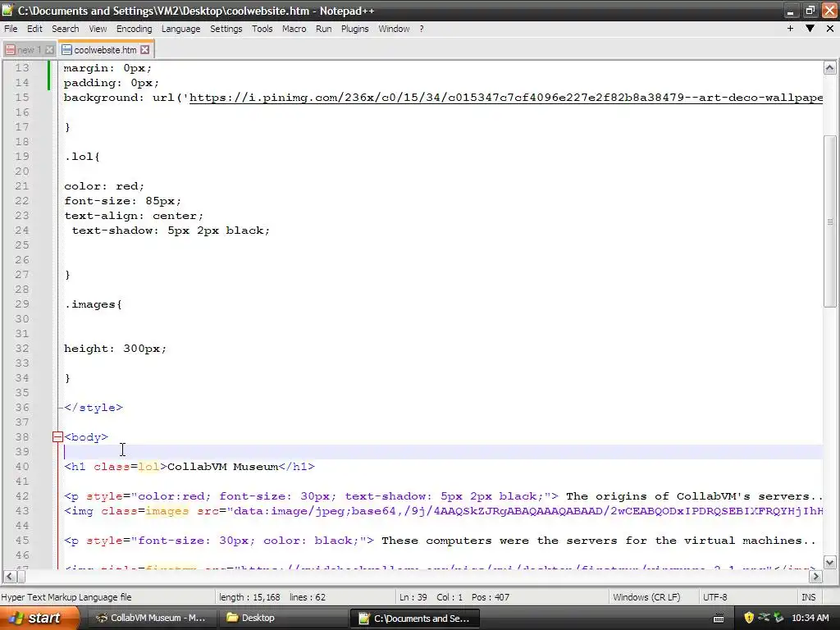Click the on-screen keyboard tray icon
Image resolution: width=840 pixels, height=630 pixels.
[719, 619]
